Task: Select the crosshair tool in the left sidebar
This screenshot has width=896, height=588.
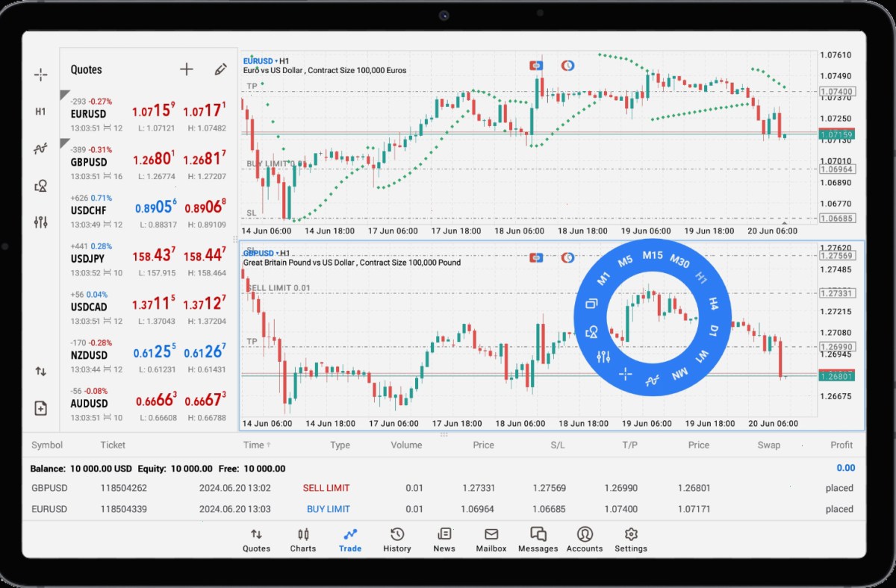Action: click(x=40, y=75)
